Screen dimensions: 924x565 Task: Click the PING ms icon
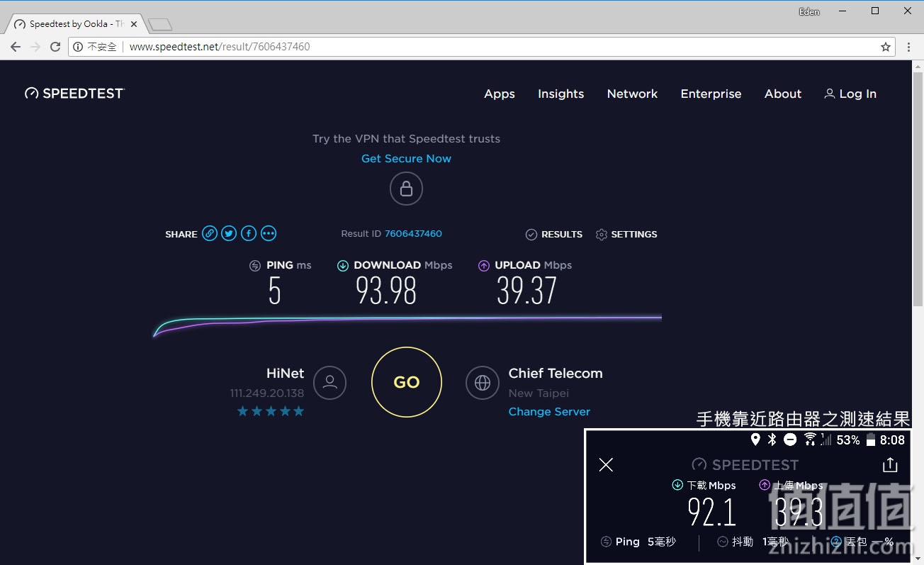pos(255,266)
